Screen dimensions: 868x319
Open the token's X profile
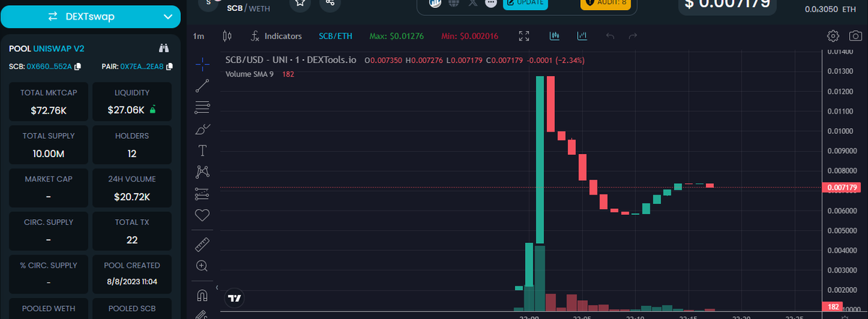(x=473, y=3)
